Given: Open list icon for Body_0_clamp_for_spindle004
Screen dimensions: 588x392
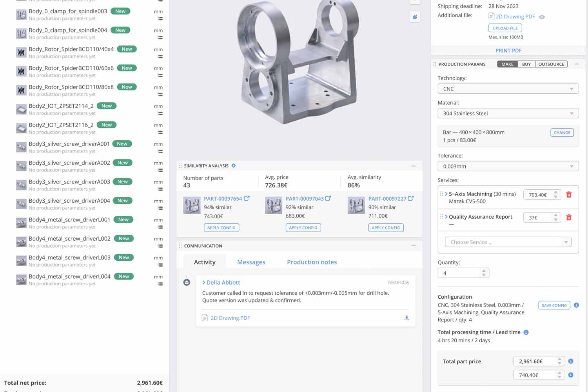Looking at the screenshot, I should tap(160, 38).
